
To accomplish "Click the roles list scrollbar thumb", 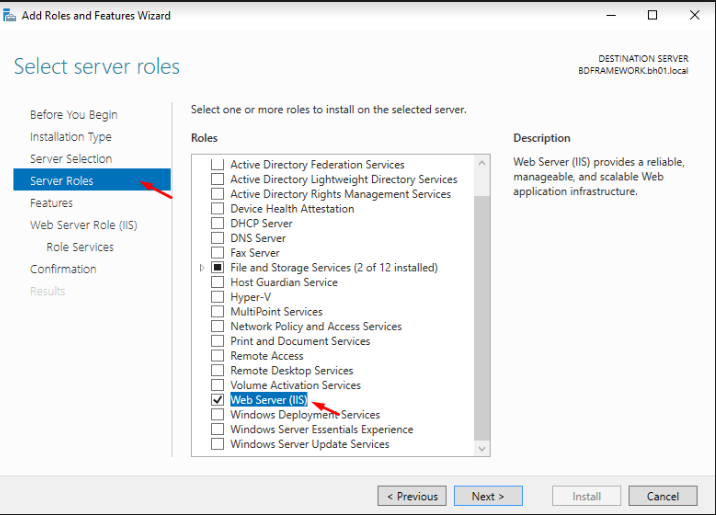I will click(x=483, y=300).
